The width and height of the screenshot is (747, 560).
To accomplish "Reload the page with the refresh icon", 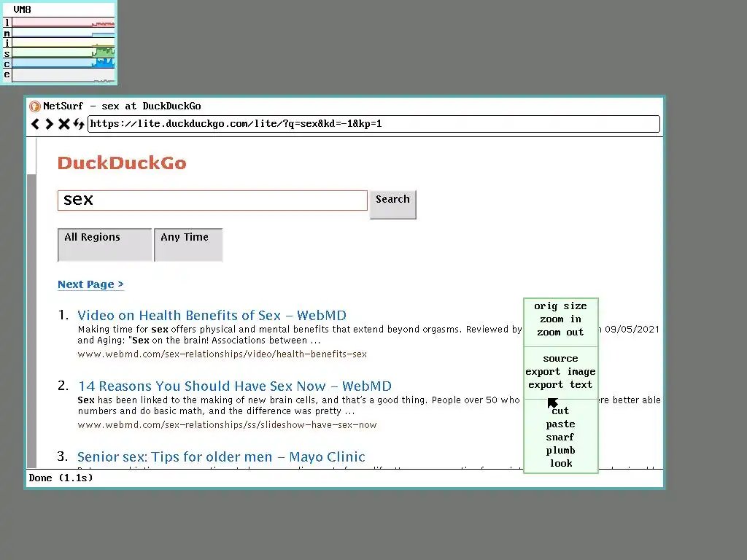I will [x=79, y=124].
